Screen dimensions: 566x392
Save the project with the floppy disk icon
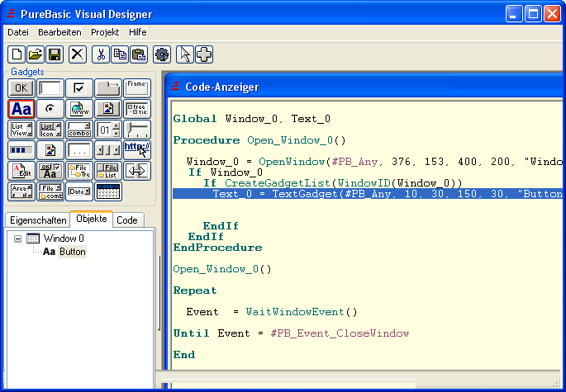pos(55,54)
